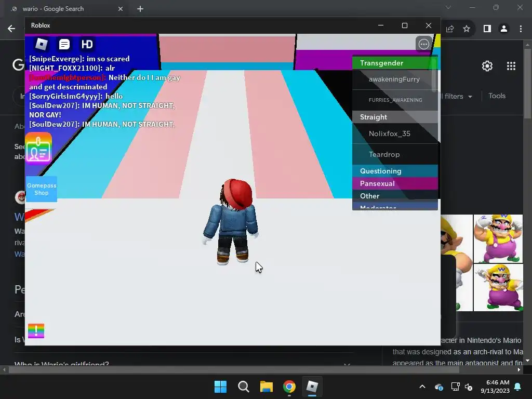532x399 pixels.
Task: Switch to Roblox in taskbar
Action: pos(312,387)
